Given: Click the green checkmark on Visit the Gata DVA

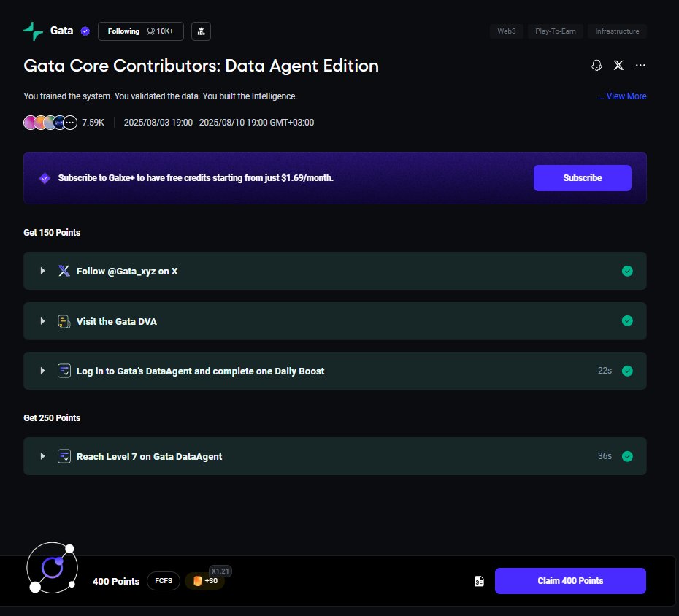Looking at the screenshot, I should click(x=627, y=320).
